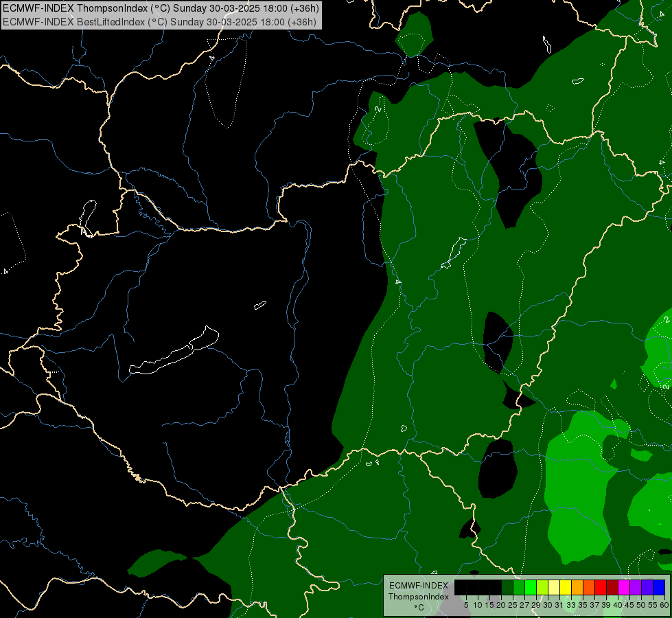The width and height of the screenshot is (672, 618).
Task: Select the purple 45-50 legend swatch
Action: click(x=636, y=587)
